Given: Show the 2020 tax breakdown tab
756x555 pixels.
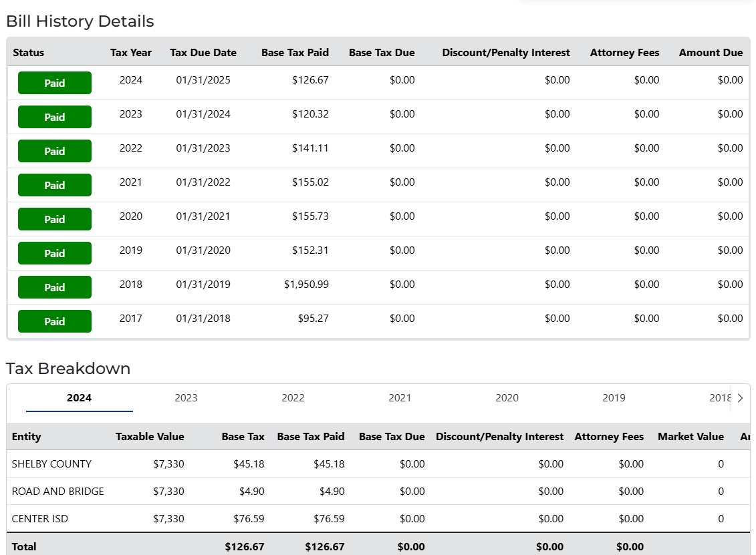Looking at the screenshot, I should (x=507, y=398).
